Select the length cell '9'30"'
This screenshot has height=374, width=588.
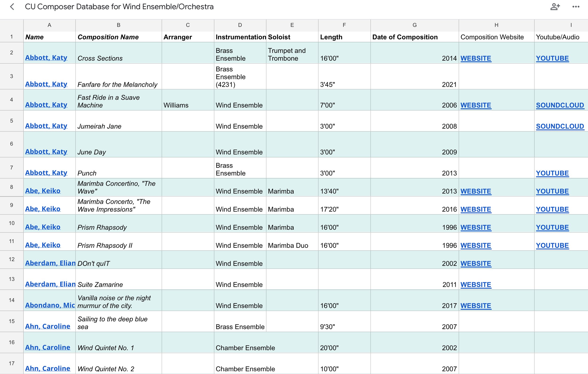point(344,321)
